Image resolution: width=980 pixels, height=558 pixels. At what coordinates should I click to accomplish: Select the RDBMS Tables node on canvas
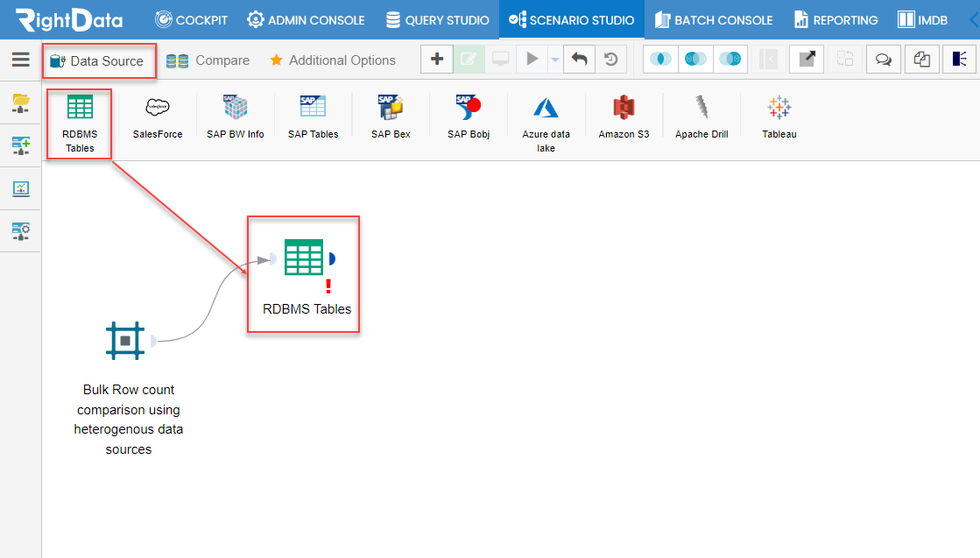click(304, 257)
